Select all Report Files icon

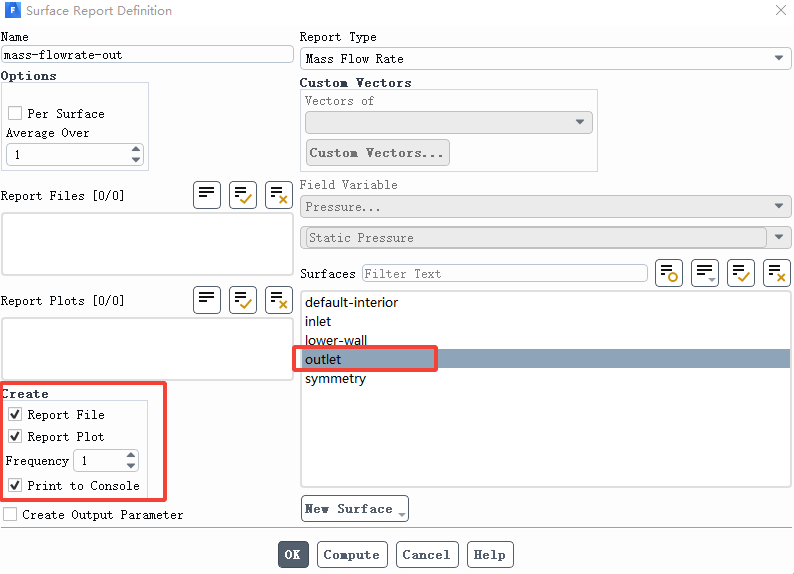[x=243, y=195]
